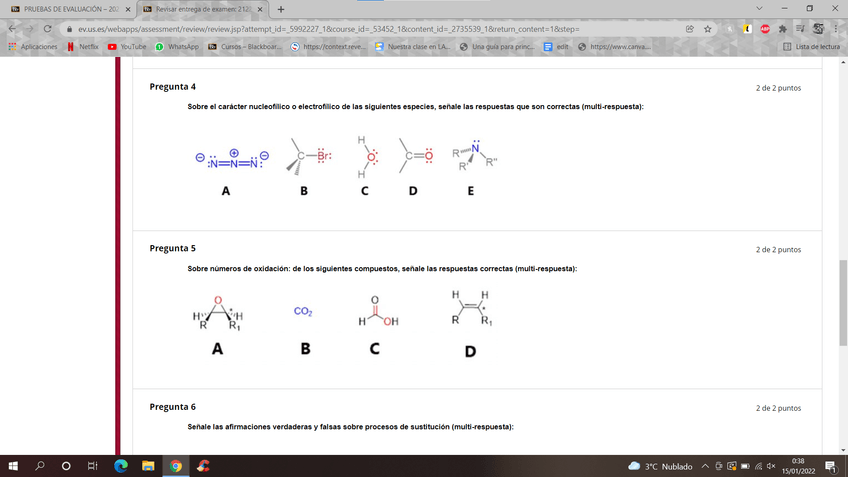Open a new browser tab
This screenshot has height=477, width=848.
coord(281,9)
